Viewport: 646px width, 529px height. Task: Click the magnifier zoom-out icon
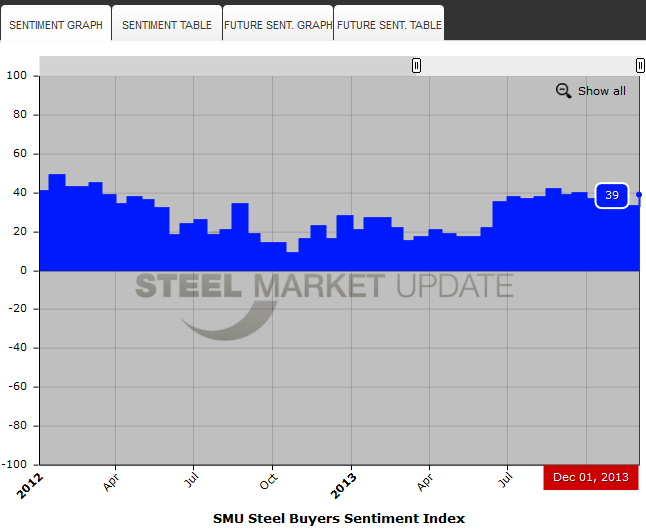564,91
